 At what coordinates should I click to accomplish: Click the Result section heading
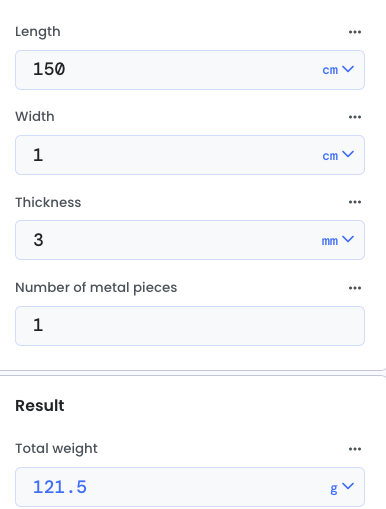40,406
